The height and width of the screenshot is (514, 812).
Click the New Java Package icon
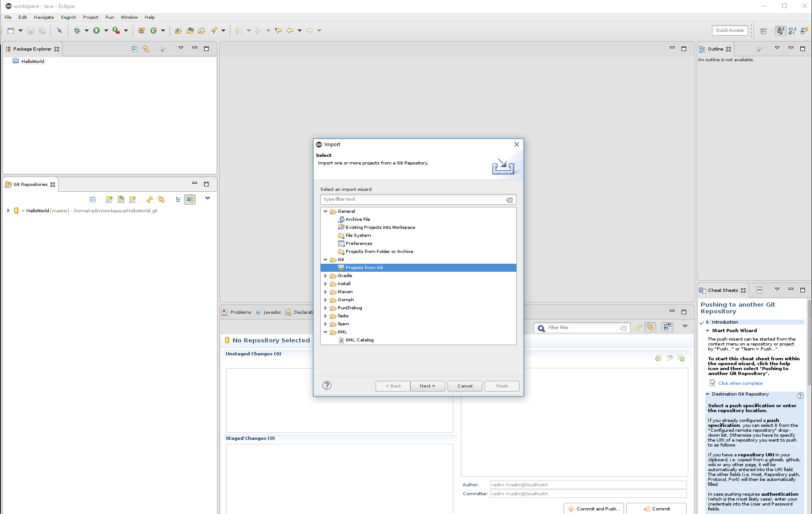[x=142, y=30]
